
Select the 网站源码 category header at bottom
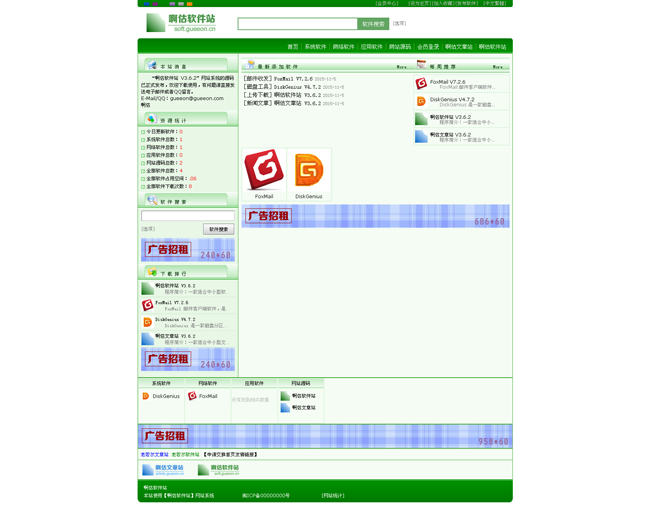301,383
